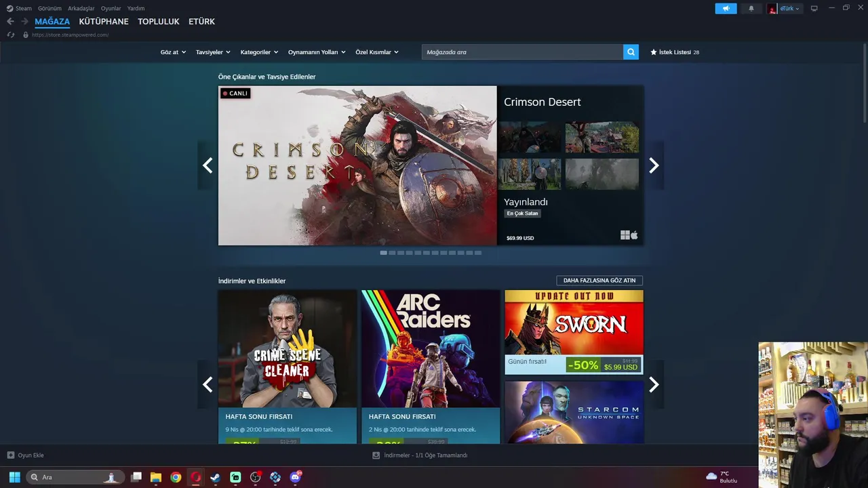
Task: Open the eTürk profile avatar
Action: 772,8
